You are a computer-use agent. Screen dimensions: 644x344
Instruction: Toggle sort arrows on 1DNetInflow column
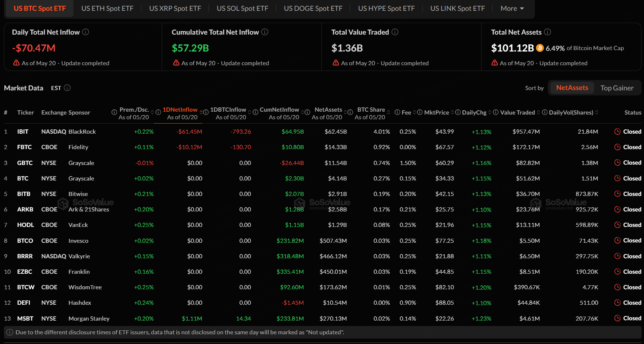(x=201, y=112)
